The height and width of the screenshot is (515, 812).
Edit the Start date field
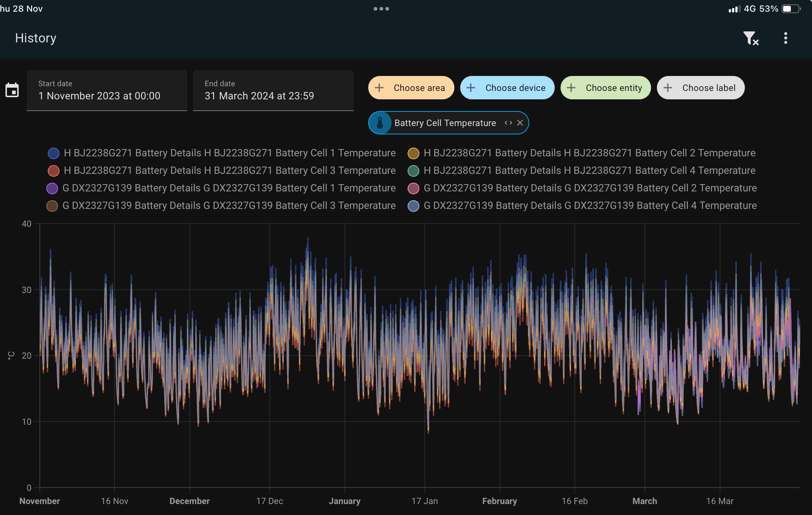click(107, 90)
